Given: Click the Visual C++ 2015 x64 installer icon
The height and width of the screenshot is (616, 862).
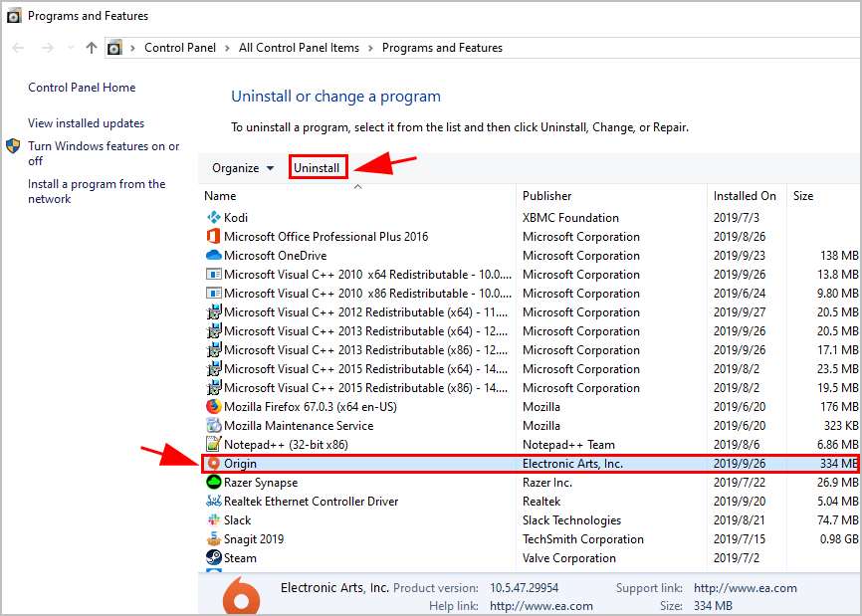Looking at the screenshot, I should point(213,369).
